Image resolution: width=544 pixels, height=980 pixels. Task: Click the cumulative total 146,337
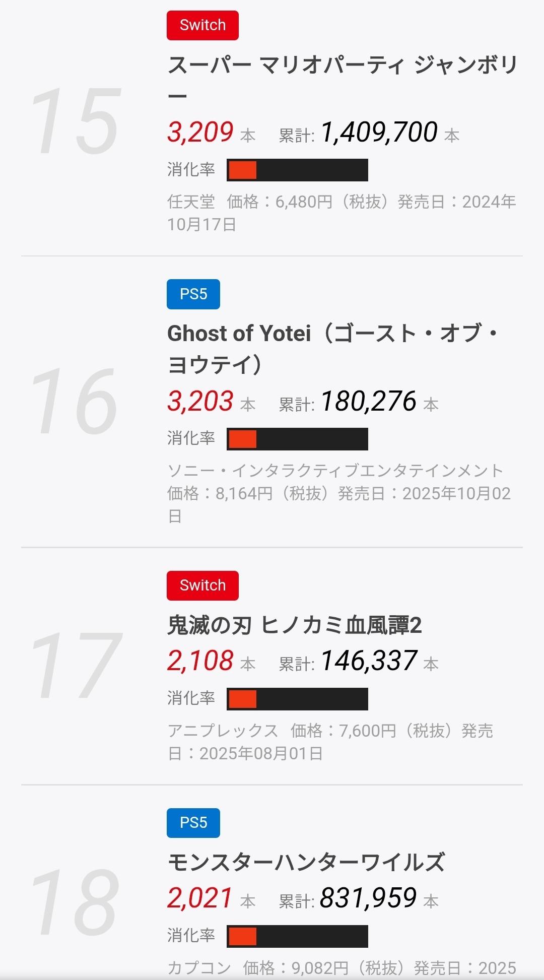(369, 661)
